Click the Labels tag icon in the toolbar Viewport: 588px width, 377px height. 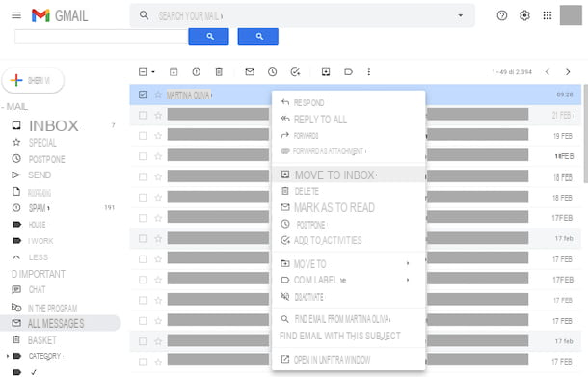tap(348, 72)
